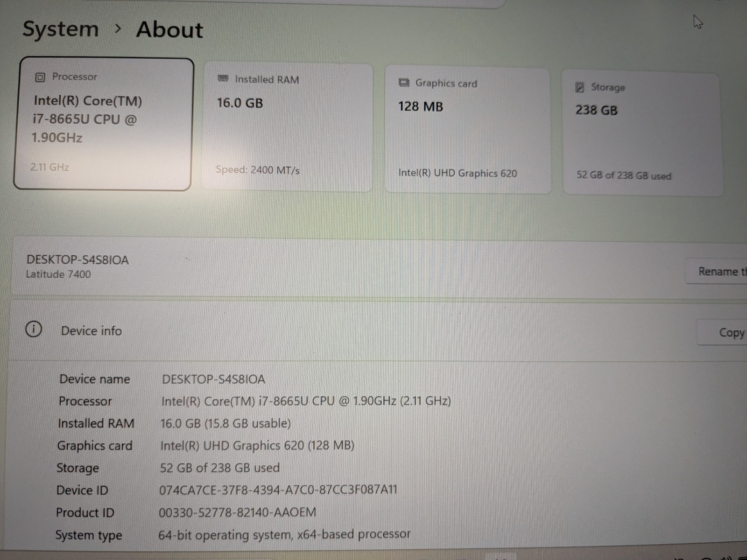Collapse the Device info section header
The image size is (747, 560).
(x=378, y=331)
